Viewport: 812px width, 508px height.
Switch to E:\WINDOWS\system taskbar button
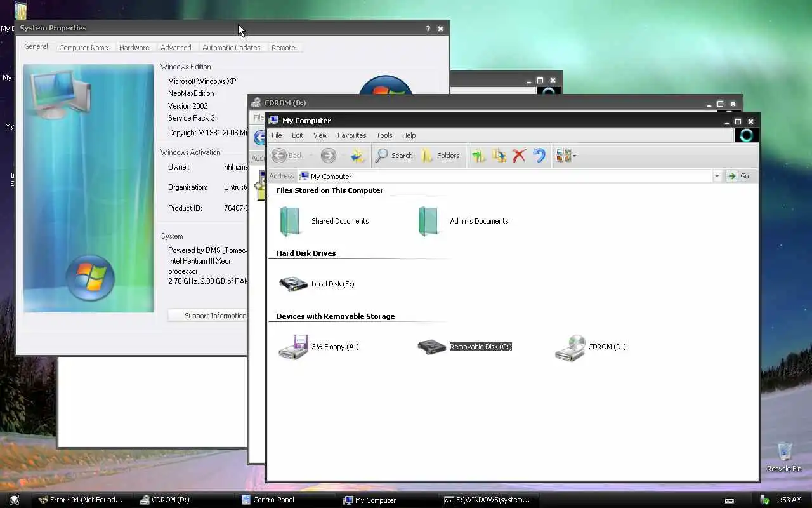point(487,500)
